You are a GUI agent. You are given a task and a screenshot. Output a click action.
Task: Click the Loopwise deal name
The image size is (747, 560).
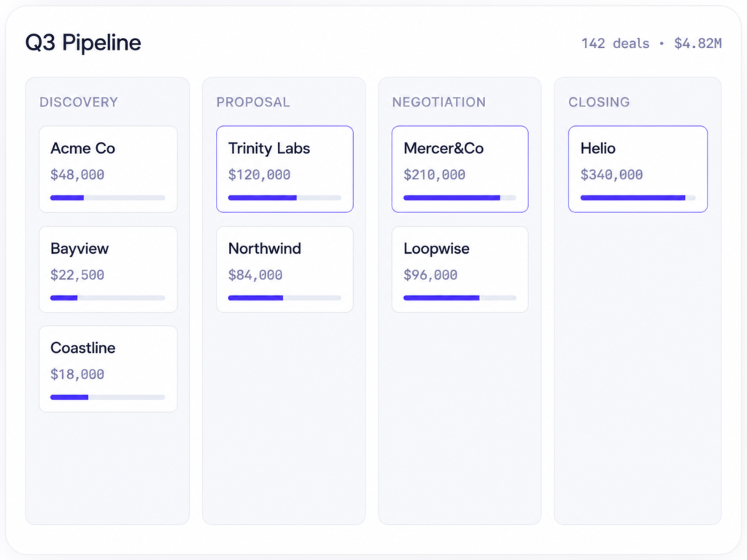click(436, 249)
